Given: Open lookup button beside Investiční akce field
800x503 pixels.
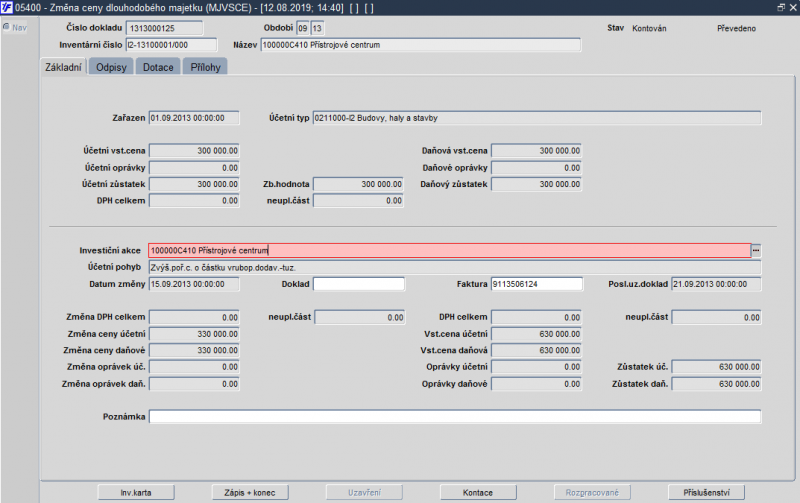Looking at the screenshot, I should coord(756,250).
